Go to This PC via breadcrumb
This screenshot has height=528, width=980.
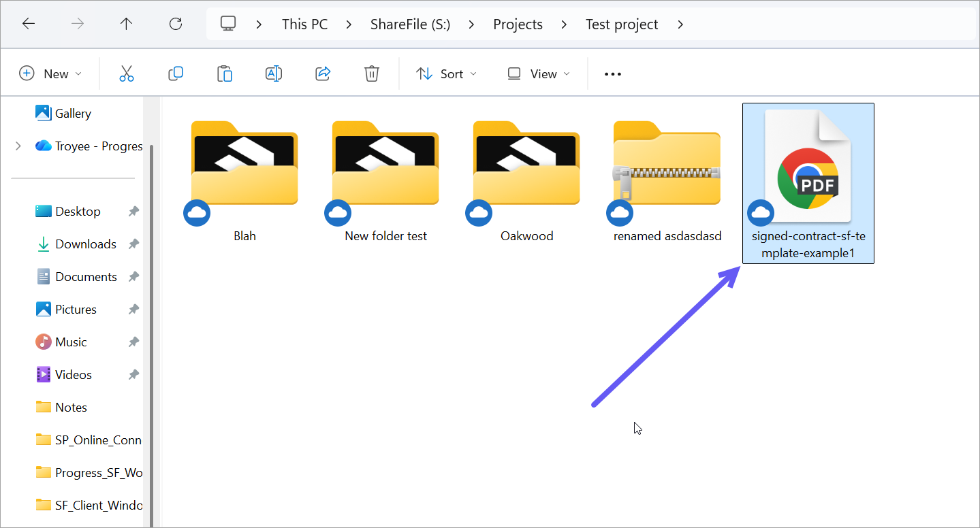pos(304,24)
